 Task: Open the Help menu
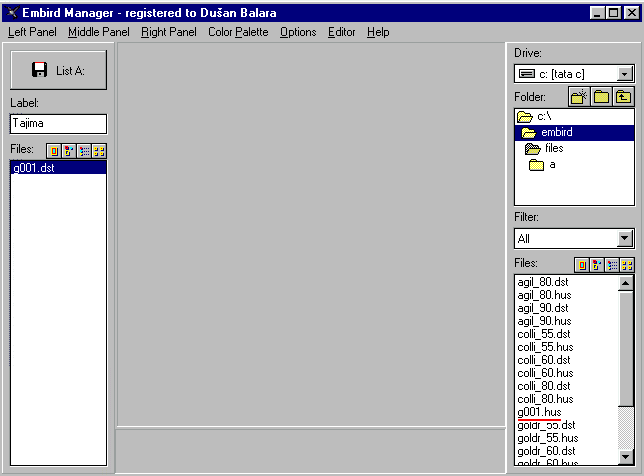click(x=378, y=32)
